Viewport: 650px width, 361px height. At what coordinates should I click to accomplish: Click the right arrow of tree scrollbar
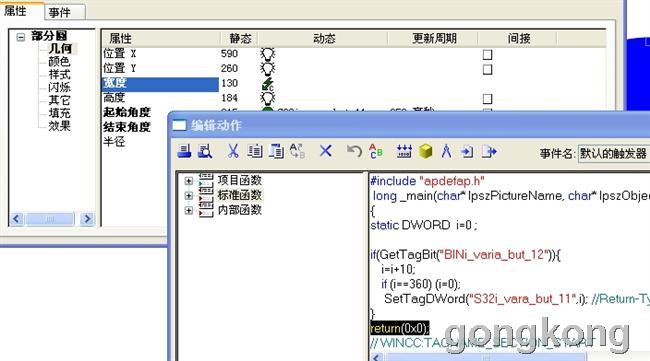87,219
